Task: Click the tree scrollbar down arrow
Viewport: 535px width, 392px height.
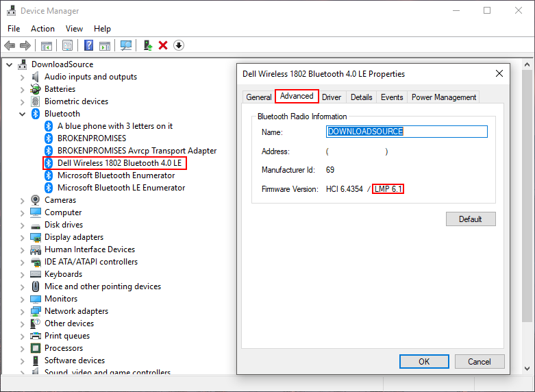Action: point(527,369)
